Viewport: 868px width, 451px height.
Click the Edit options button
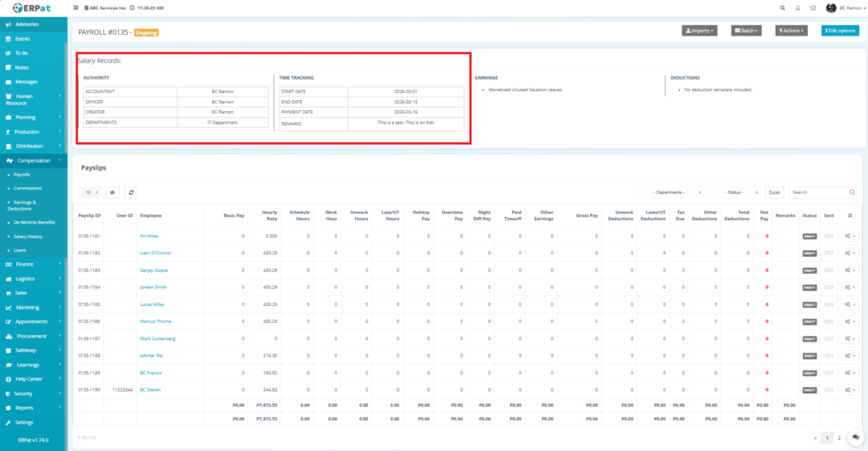[839, 31]
